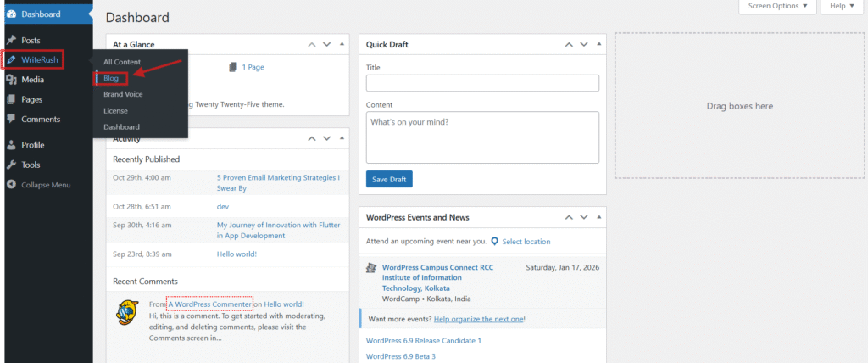The width and height of the screenshot is (868, 363).
Task: Move Quick Draft box up
Action: [x=569, y=44]
